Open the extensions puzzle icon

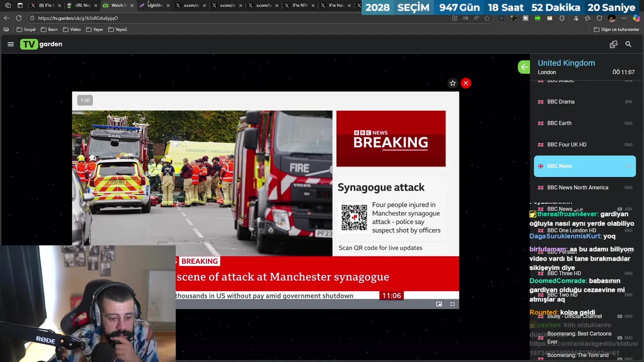[562, 18]
